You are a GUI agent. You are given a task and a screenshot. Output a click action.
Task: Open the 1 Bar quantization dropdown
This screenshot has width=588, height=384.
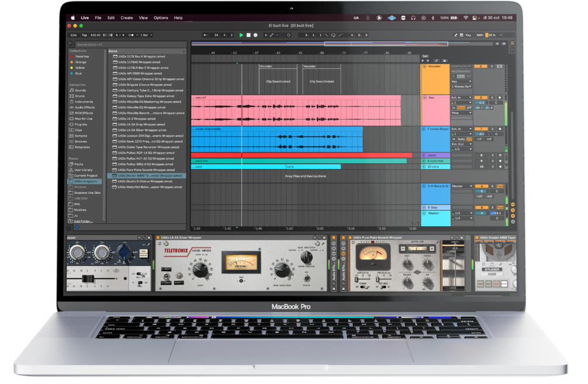point(146,35)
